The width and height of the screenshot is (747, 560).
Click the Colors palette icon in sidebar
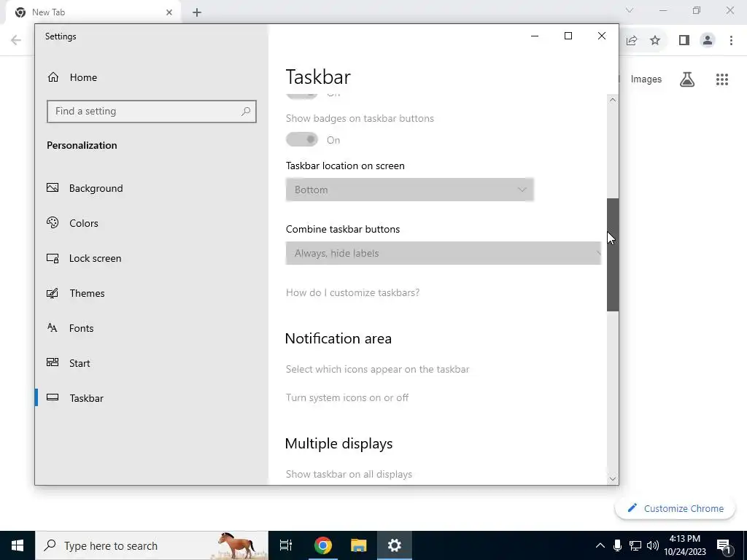click(x=53, y=222)
